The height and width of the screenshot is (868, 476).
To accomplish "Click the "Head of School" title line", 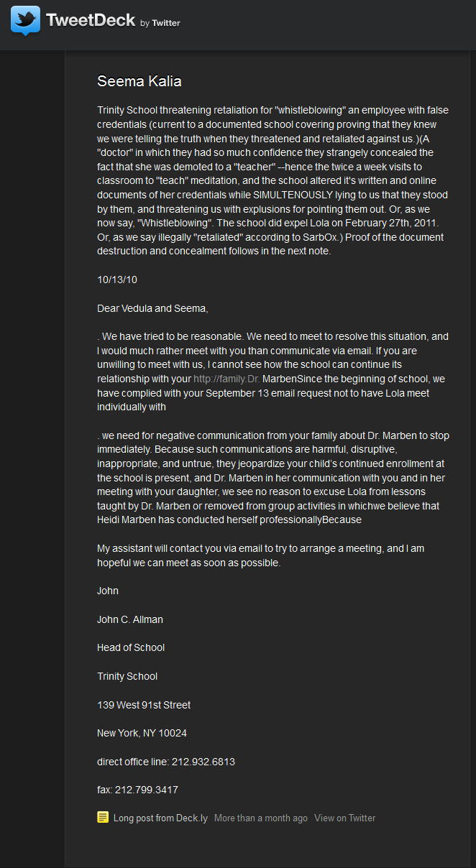I will coord(131,647).
